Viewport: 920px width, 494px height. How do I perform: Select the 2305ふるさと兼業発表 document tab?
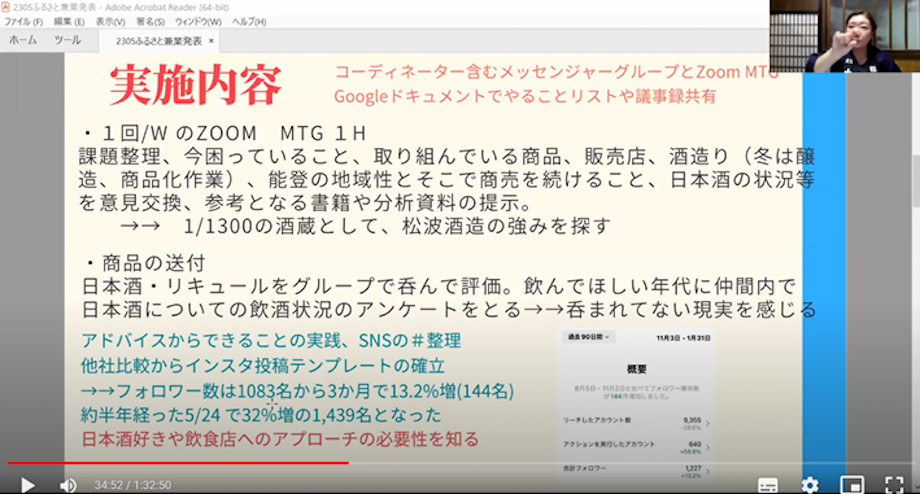point(158,41)
